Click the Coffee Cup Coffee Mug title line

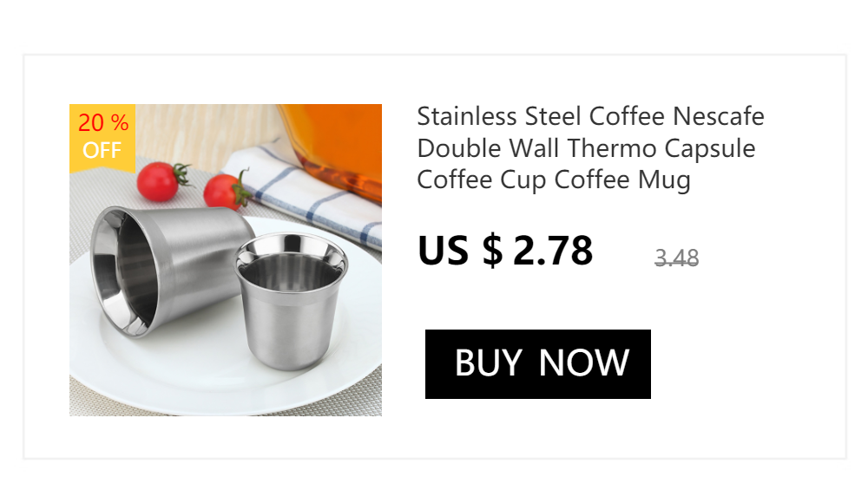pyautogui.click(x=554, y=180)
